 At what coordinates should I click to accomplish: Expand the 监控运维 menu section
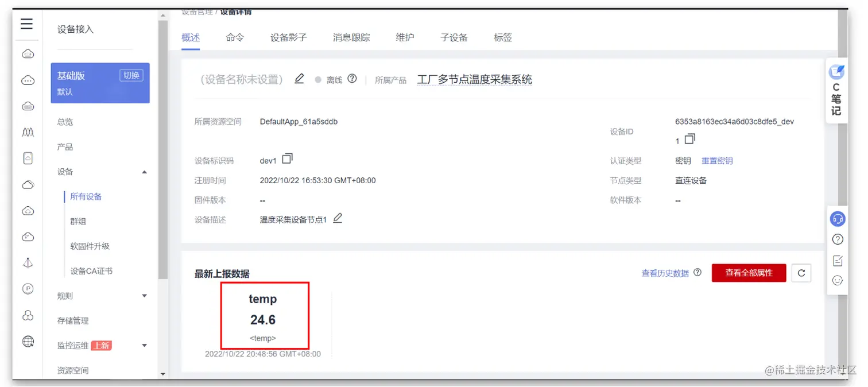(145, 346)
